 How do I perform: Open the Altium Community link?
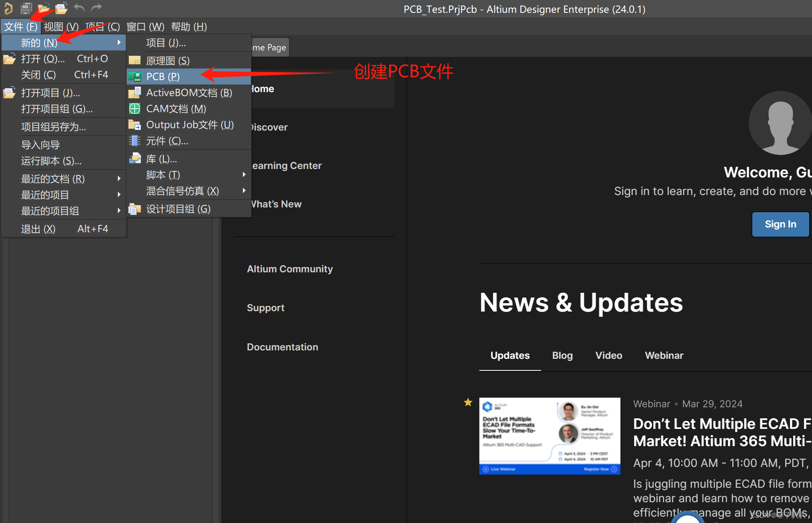click(290, 269)
